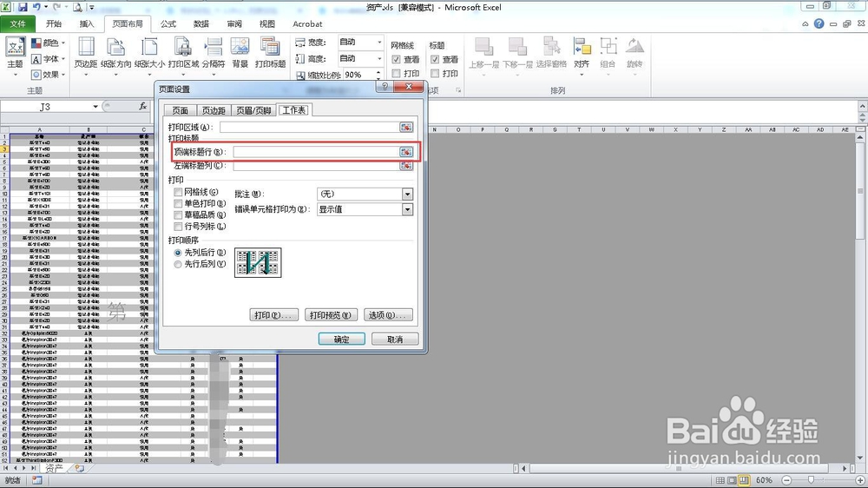The width and height of the screenshot is (868, 488).
Task: Click the 选项 options button
Action: (x=389, y=315)
